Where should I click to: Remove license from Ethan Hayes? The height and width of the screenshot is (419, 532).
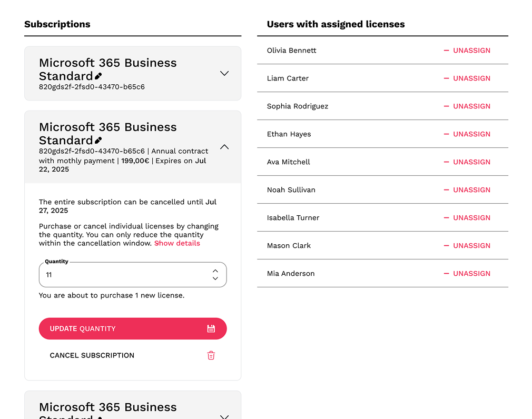click(x=467, y=134)
